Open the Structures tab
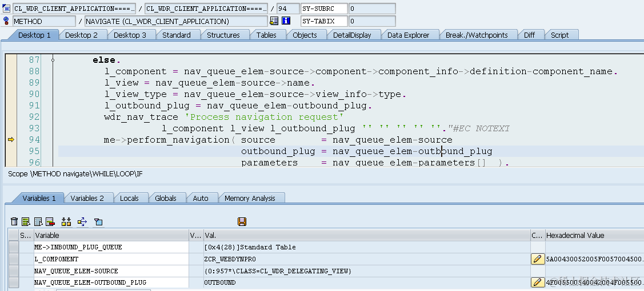 click(223, 35)
